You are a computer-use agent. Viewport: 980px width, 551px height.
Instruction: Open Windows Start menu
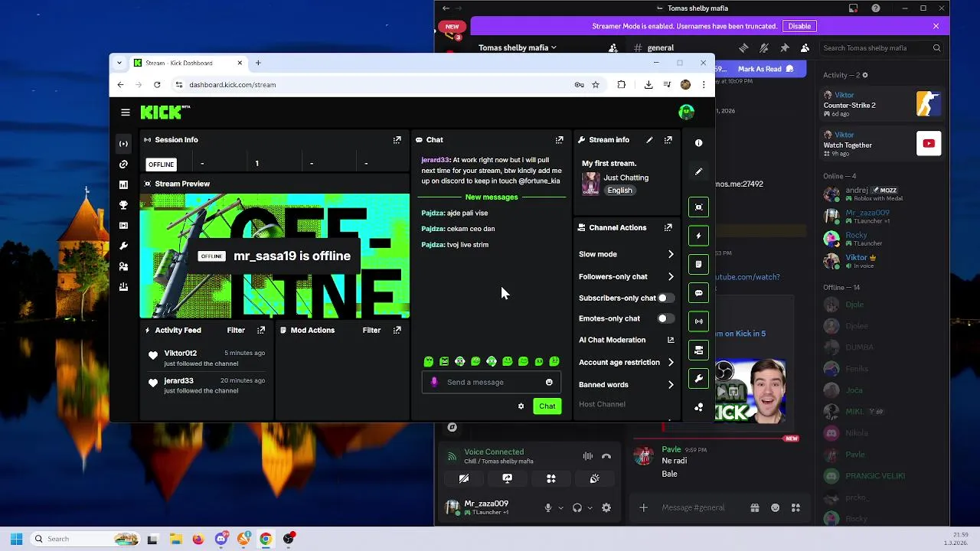point(17,539)
